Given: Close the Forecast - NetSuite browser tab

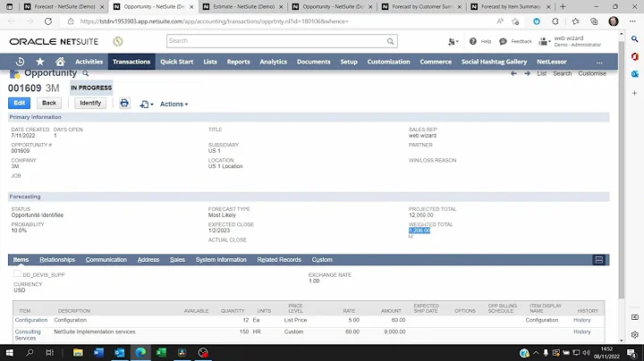Looking at the screenshot, I should pos(102,6).
